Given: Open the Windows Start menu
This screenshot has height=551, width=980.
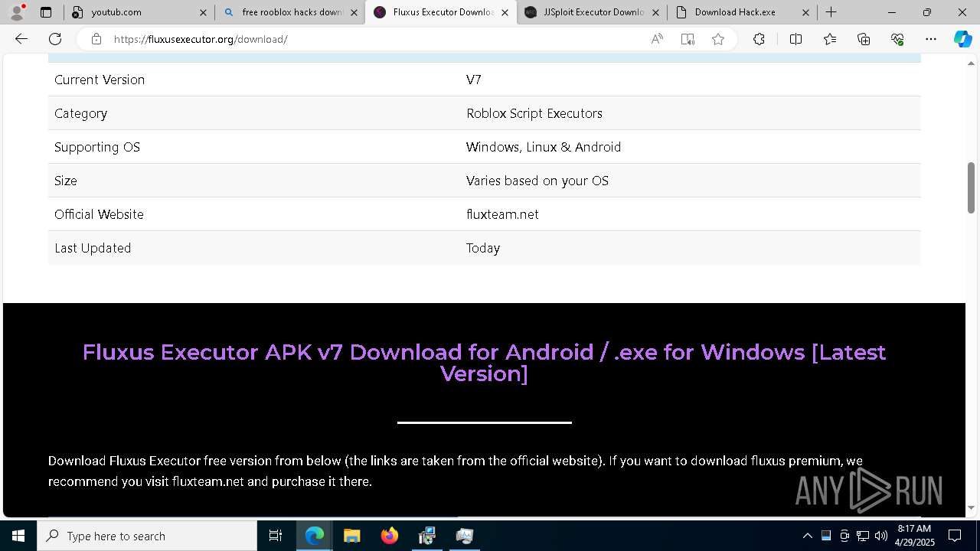Looking at the screenshot, I should coord(18,536).
